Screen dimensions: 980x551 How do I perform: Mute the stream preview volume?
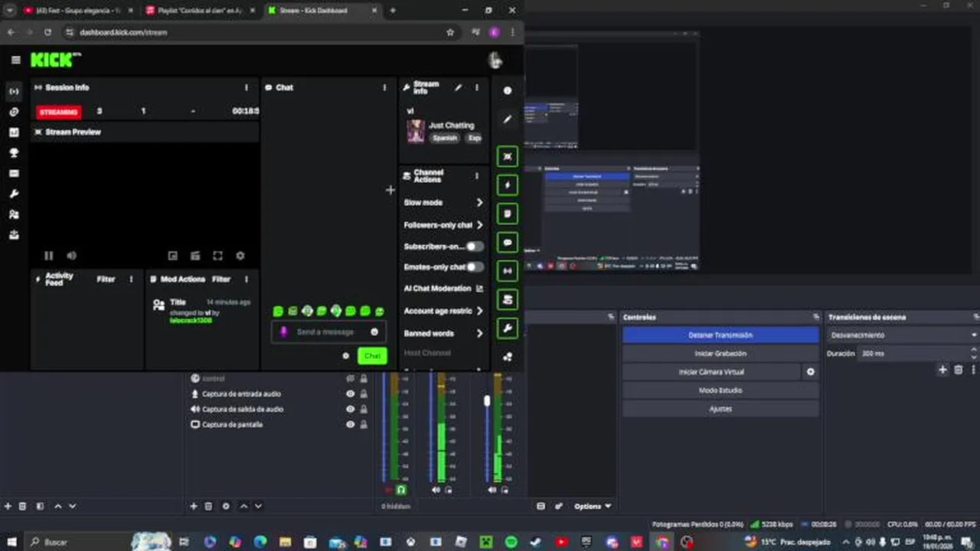pyautogui.click(x=71, y=256)
